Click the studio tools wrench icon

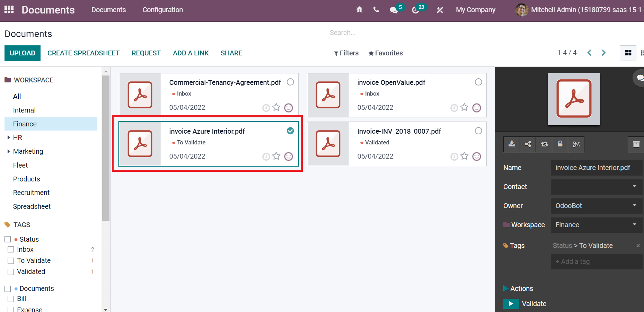(x=440, y=10)
